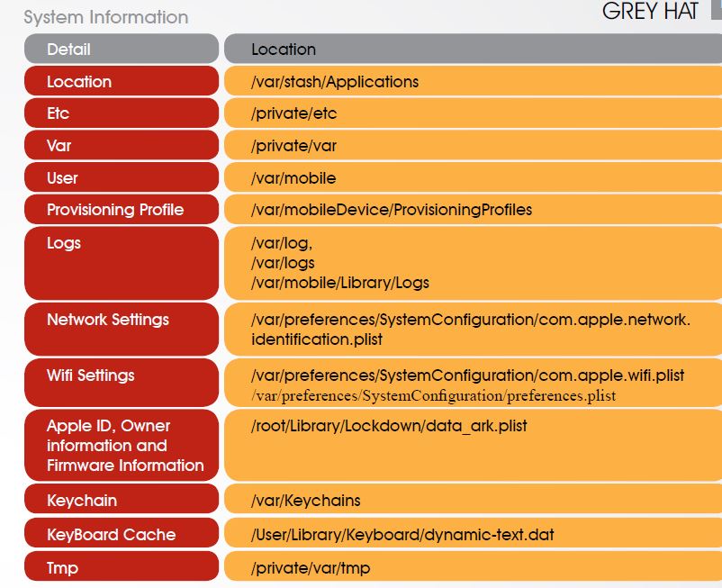Select the 'Detail' column header
Viewport: 722px width, 588px height.
click(122, 49)
